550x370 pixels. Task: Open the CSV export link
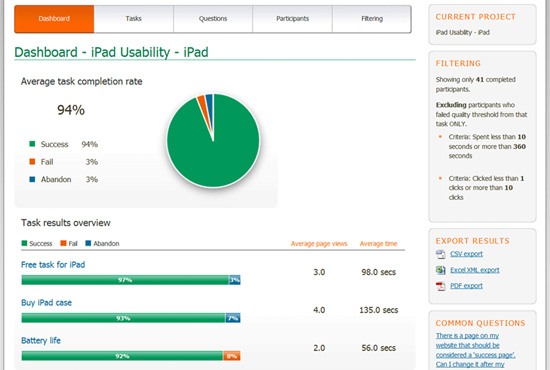[x=466, y=254]
